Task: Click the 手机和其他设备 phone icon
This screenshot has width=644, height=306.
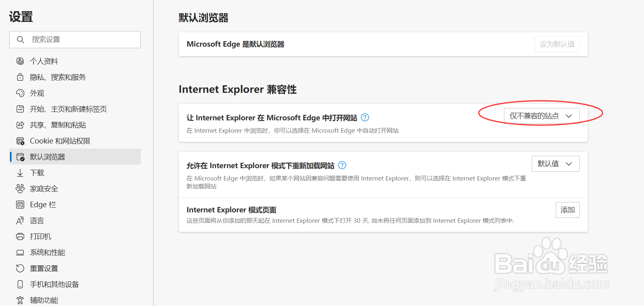Action: coord(20,284)
